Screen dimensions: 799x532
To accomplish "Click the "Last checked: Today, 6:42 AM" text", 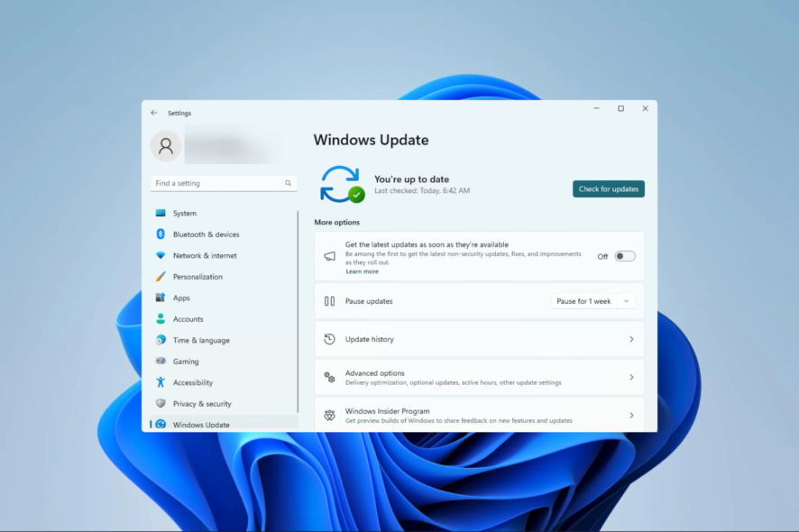I will point(422,190).
